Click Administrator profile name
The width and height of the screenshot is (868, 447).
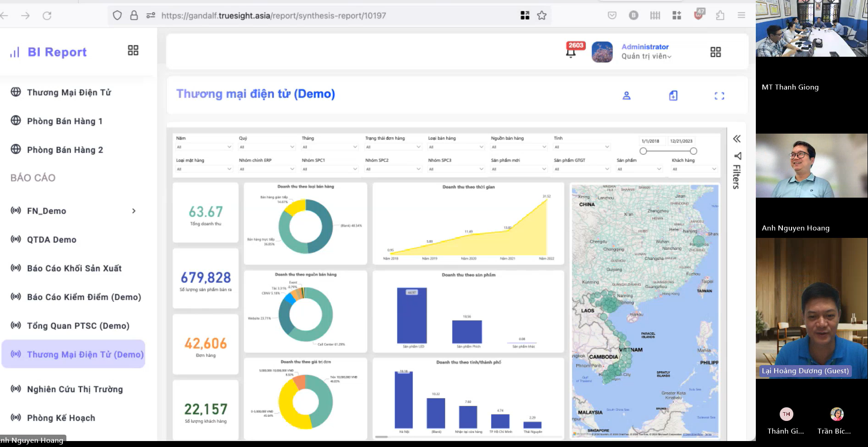click(x=645, y=47)
